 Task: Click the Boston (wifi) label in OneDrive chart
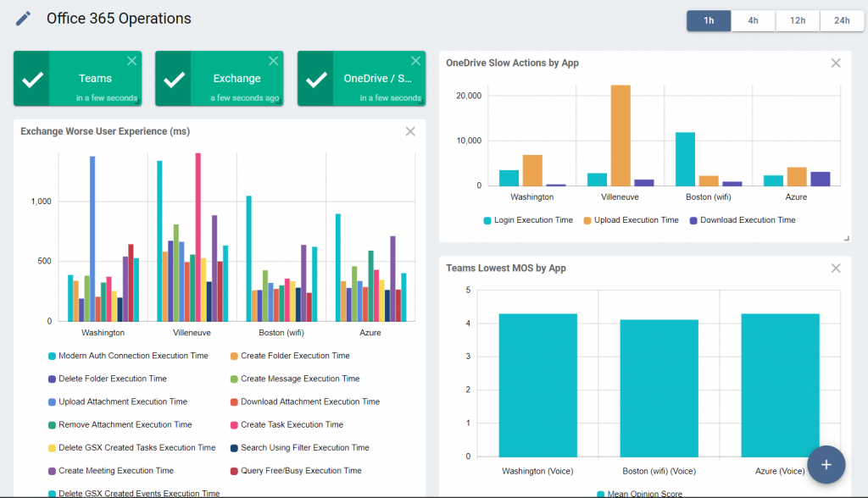(x=709, y=197)
